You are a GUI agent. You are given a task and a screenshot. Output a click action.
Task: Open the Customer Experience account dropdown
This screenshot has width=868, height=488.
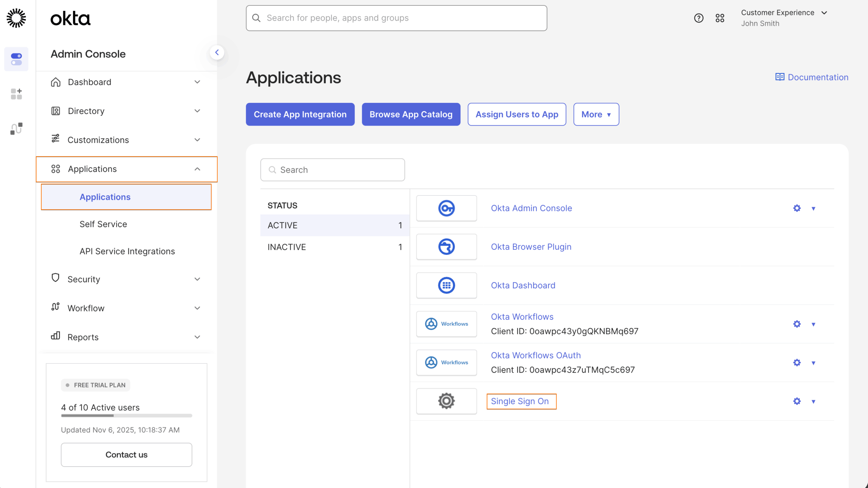coord(784,13)
